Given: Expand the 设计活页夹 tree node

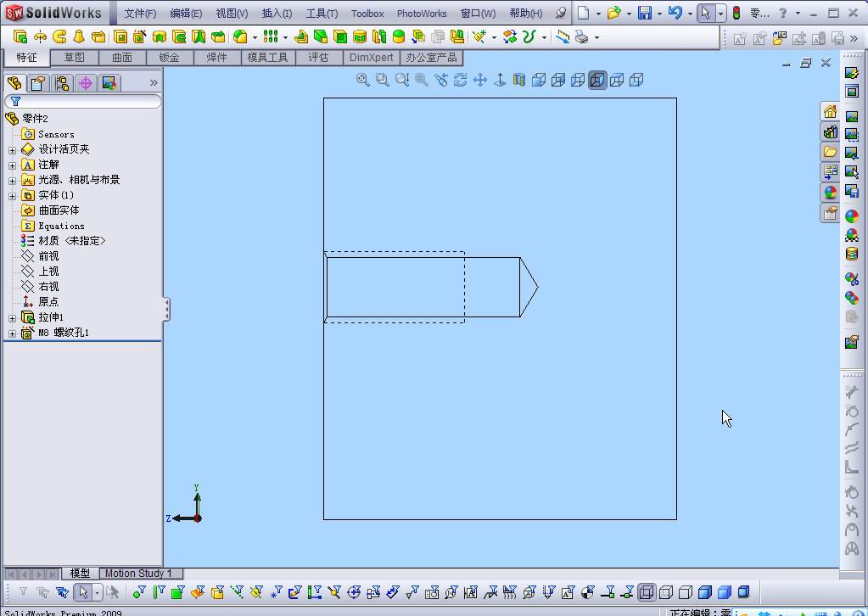Looking at the screenshot, I should coord(12,150).
